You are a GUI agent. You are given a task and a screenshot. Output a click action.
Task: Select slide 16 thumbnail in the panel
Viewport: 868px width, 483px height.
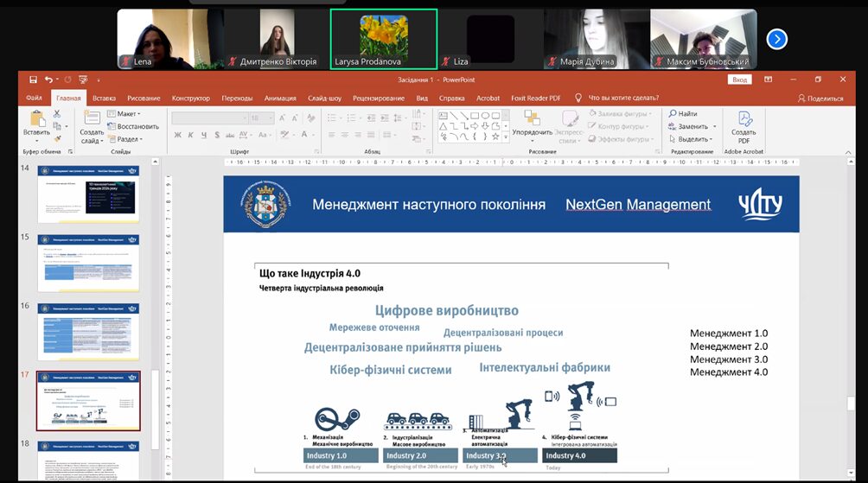88,331
